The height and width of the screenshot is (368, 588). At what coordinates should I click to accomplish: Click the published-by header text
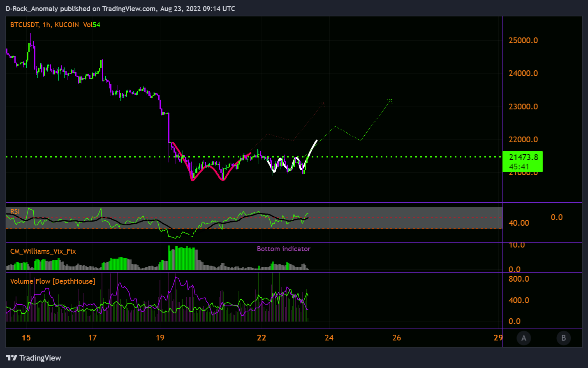[x=120, y=9]
